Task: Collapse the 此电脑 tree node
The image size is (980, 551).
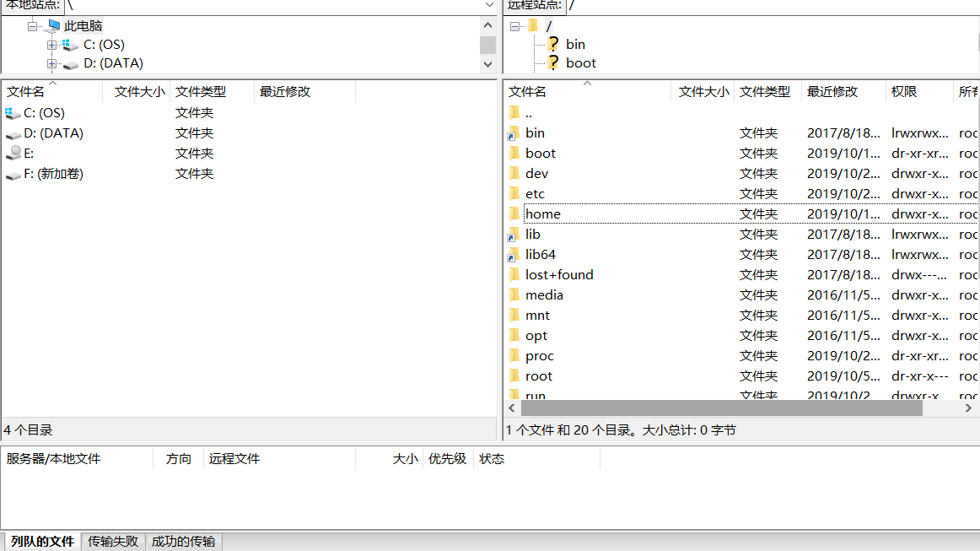Action: click(33, 26)
